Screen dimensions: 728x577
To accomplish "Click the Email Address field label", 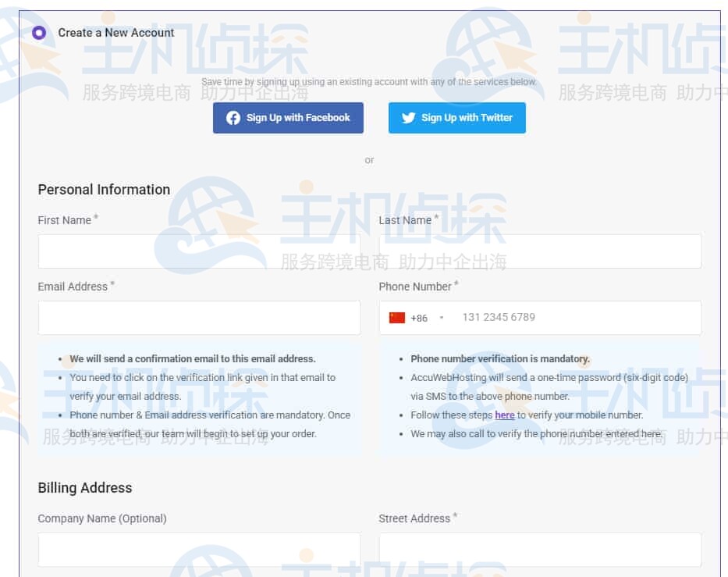I will 73,287.
